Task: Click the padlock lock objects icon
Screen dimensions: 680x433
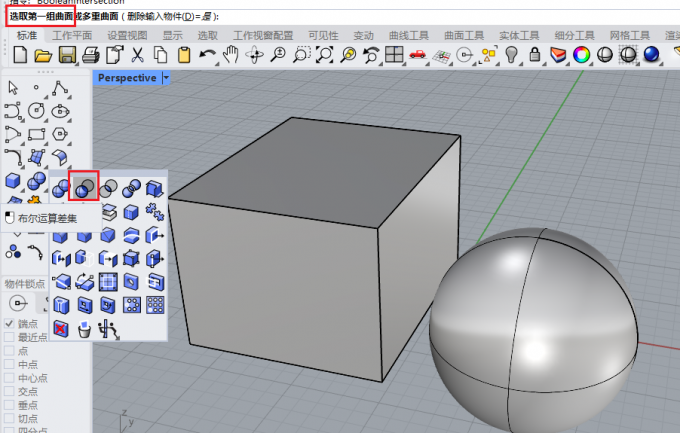Action: pyautogui.click(x=535, y=55)
